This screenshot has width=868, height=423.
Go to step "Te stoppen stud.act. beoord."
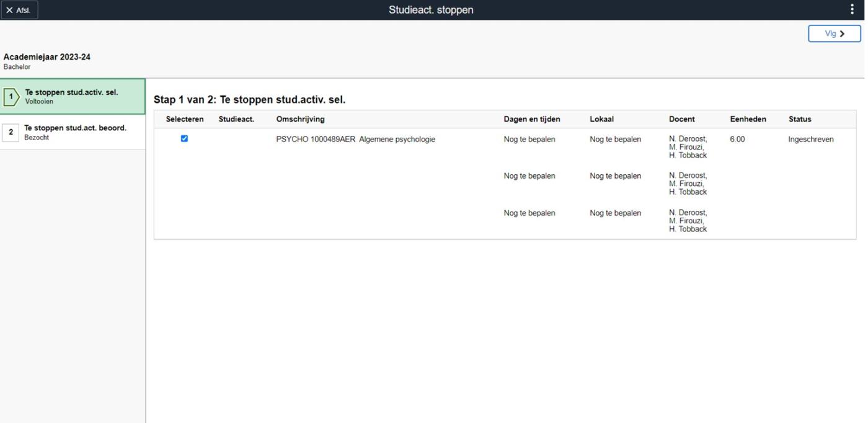coord(75,128)
